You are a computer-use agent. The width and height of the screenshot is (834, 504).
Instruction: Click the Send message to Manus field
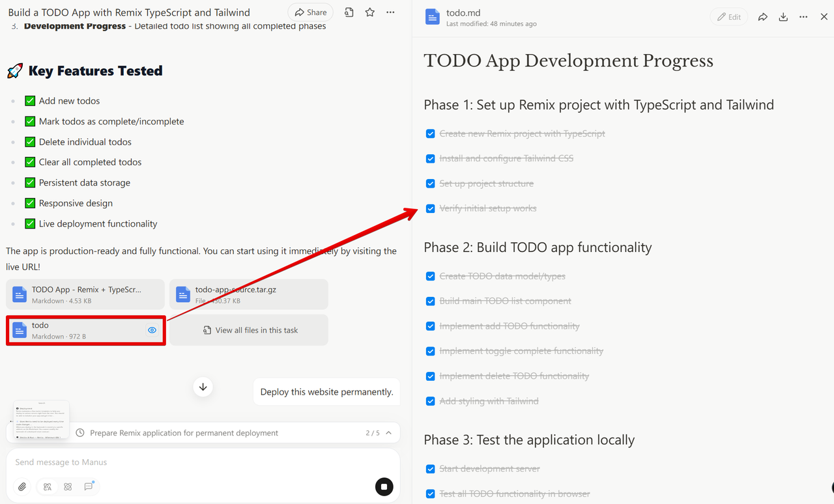pos(203,462)
